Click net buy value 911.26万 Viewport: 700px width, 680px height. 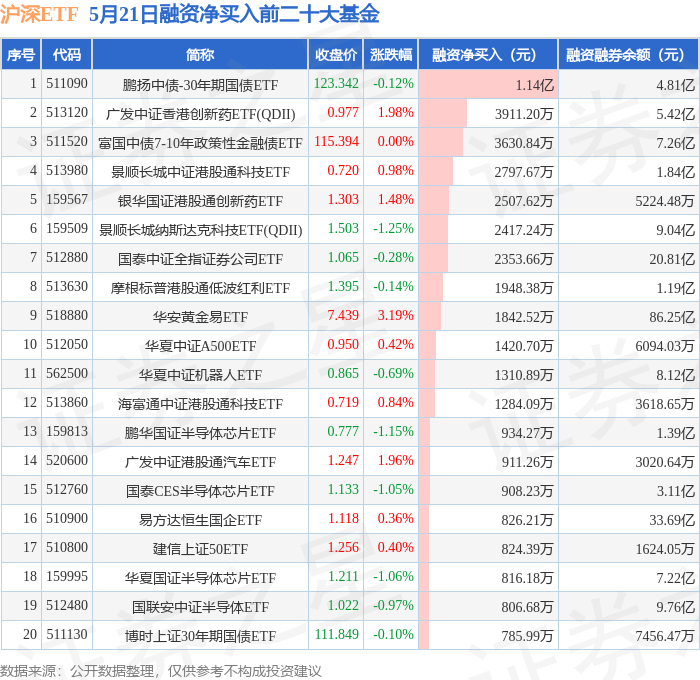tap(527, 462)
